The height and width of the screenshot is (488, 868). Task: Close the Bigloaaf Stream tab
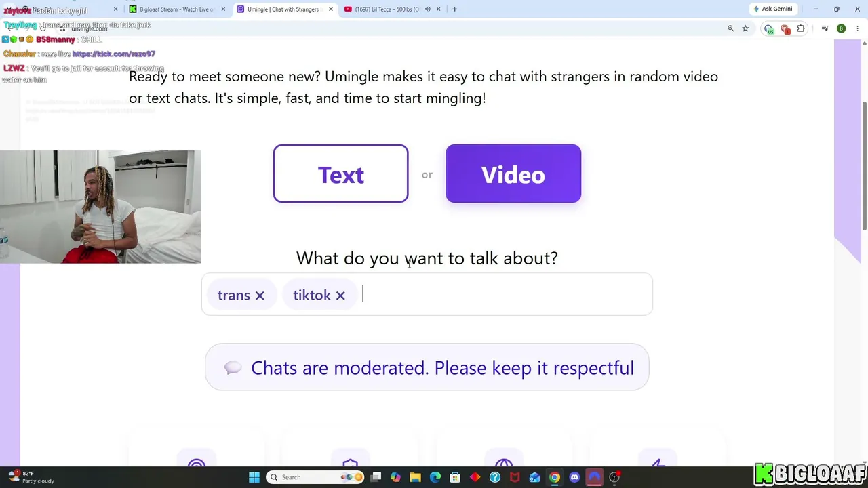click(223, 9)
